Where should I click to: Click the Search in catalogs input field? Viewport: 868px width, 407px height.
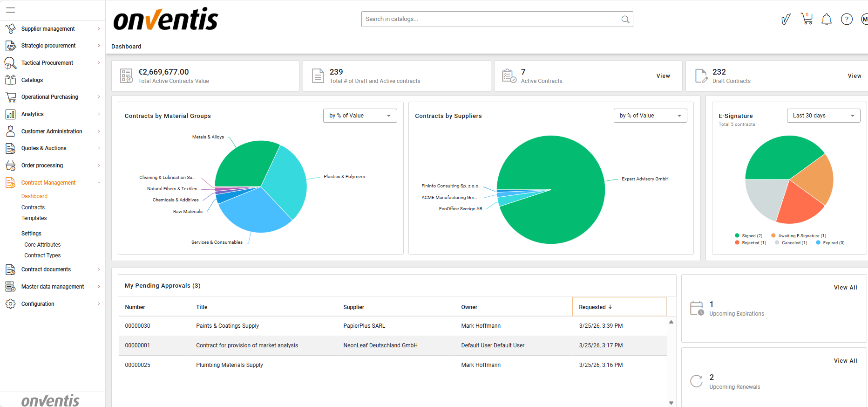point(491,19)
